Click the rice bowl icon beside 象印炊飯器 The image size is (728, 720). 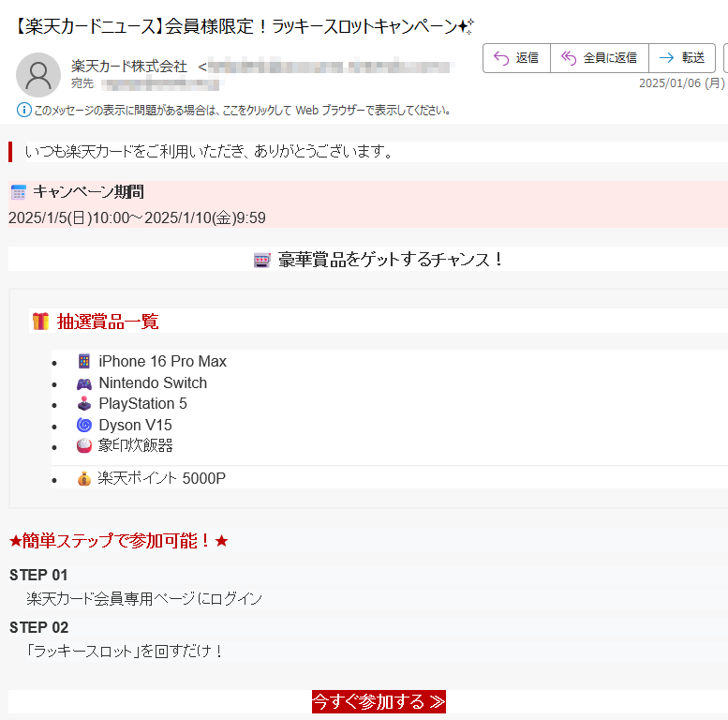tap(84, 445)
